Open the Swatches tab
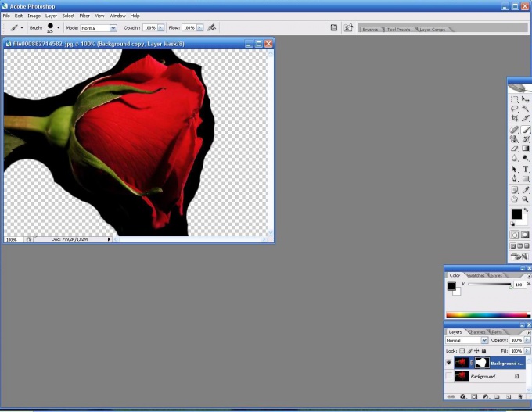This screenshot has height=412, width=532. click(x=475, y=275)
